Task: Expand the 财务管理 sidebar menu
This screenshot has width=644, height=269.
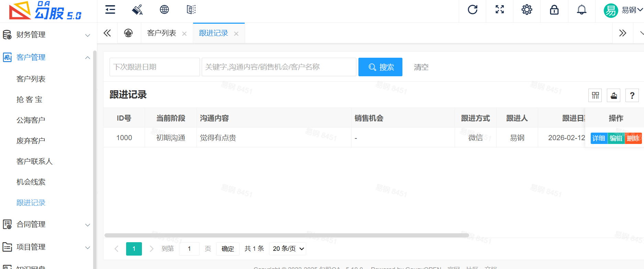Action: [46, 35]
